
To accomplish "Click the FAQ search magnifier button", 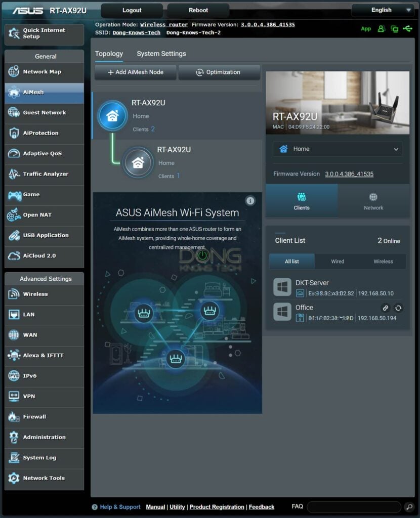I will tap(409, 506).
